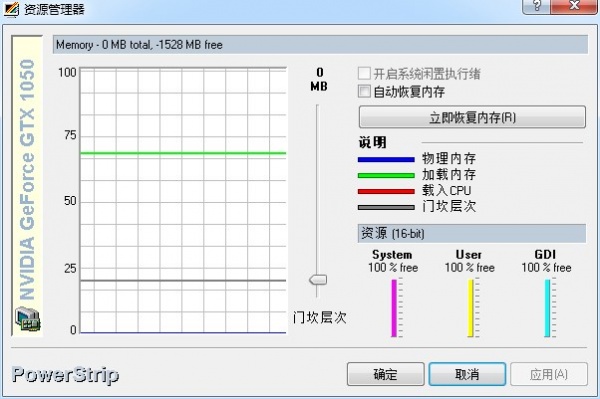Click the green 加载内存 legend color line

pyautogui.click(x=386, y=176)
